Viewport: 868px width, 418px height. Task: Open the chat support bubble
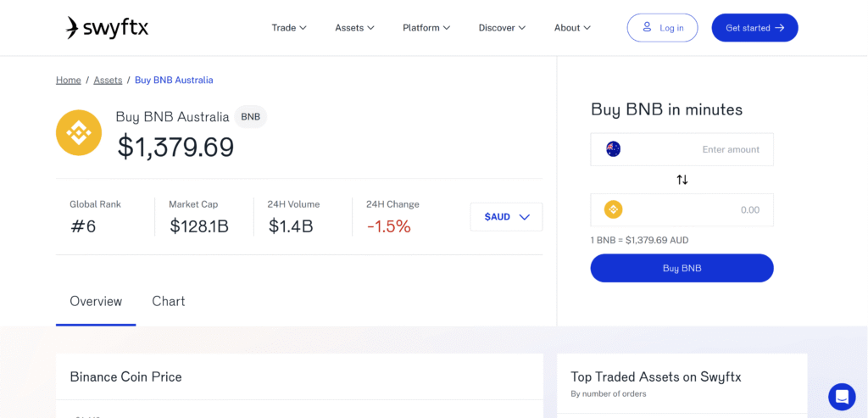842,396
